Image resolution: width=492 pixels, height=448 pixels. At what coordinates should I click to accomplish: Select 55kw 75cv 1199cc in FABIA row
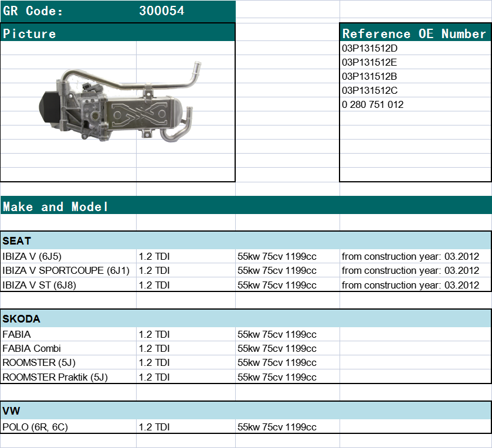point(287,334)
